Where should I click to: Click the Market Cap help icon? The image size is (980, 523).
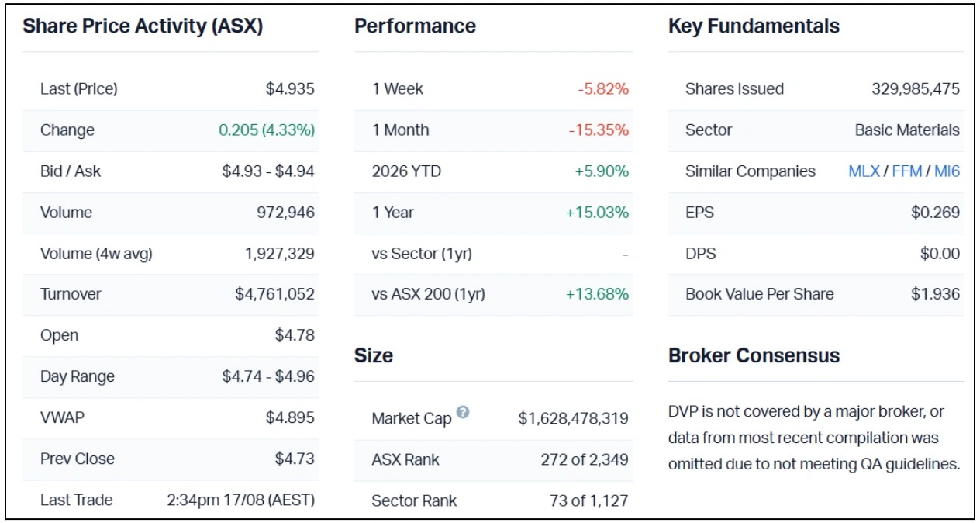pyautogui.click(x=463, y=413)
